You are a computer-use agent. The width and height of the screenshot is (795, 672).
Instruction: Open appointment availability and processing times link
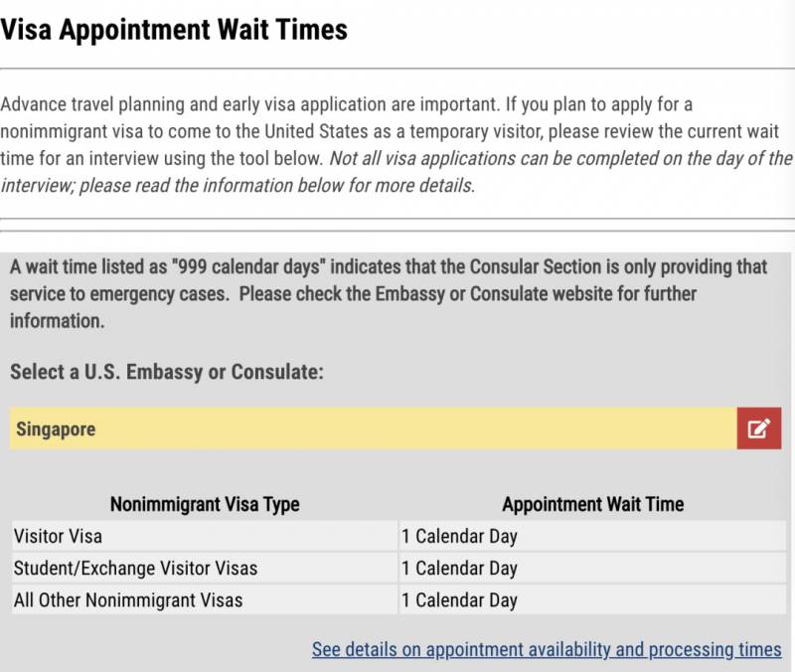pyautogui.click(x=547, y=649)
